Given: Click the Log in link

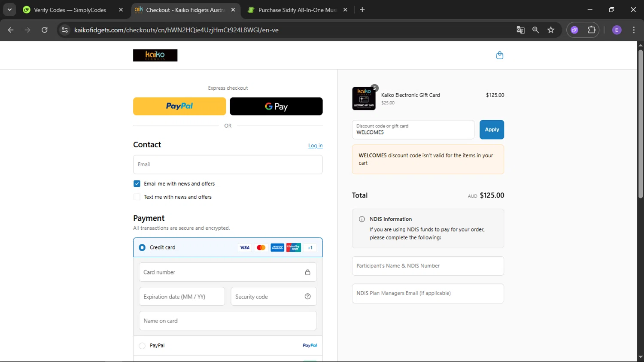Looking at the screenshot, I should pyautogui.click(x=315, y=146).
